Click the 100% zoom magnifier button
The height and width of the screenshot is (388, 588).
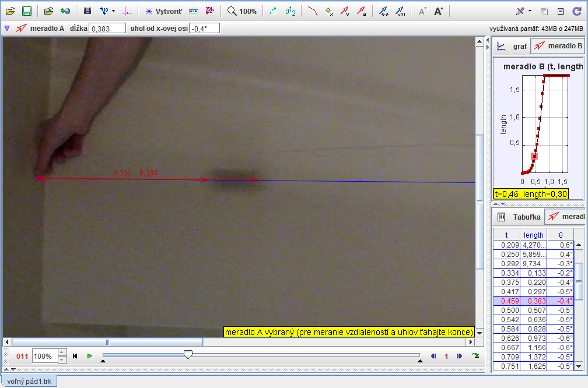242,11
